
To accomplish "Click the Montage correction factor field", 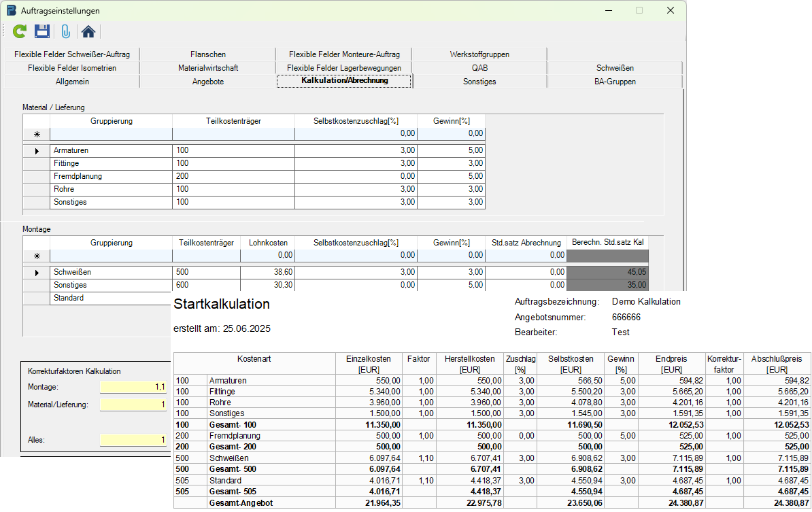I will 133,387.
